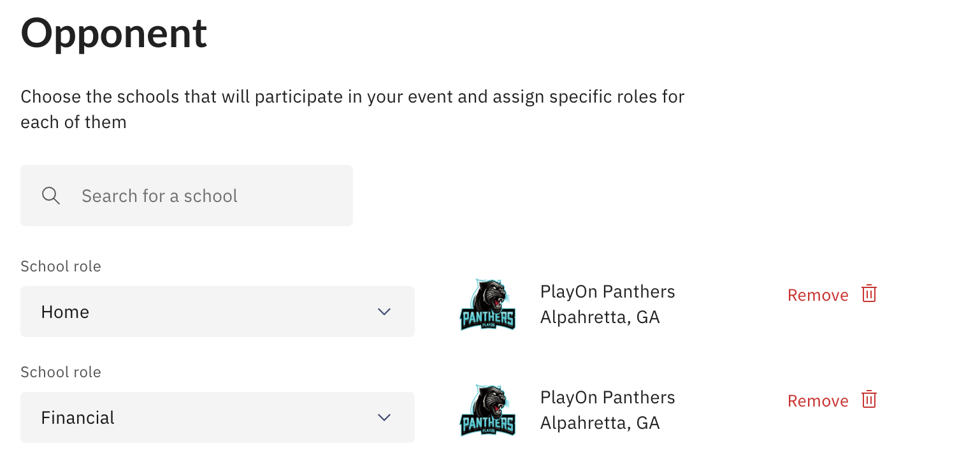Click the Opponent page heading
The height and width of the screenshot is (469, 980).
[113, 33]
